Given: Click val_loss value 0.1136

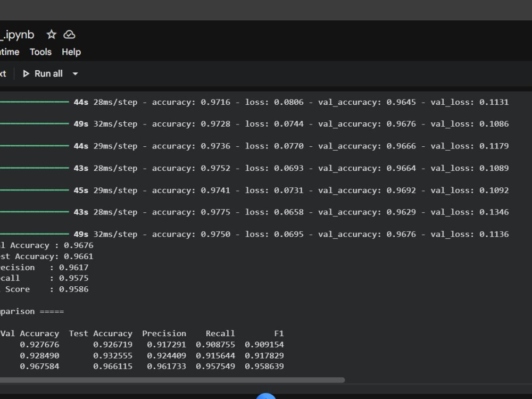Looking at the screenshot, I should coord(494,234).
